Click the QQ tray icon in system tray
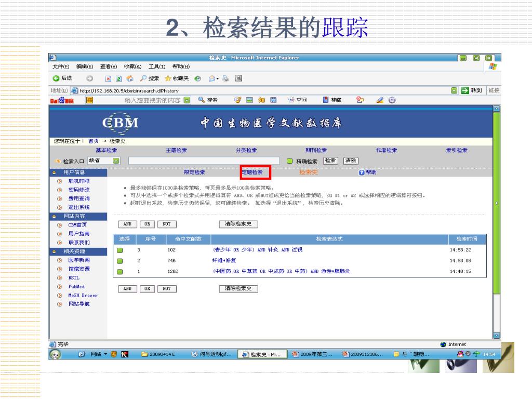532x399 pixels. tap(460, 354)
